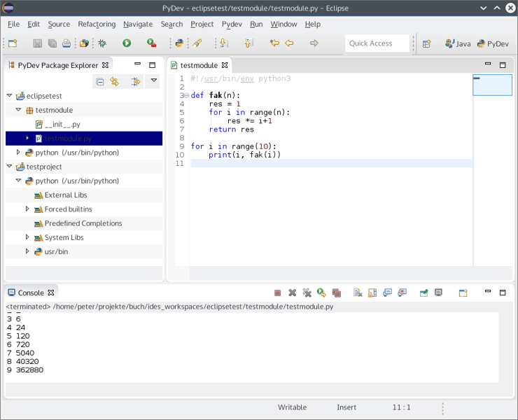Screen dimensions: 518x420
Task: Click the green Run button in toolbar
Action: 127,43
